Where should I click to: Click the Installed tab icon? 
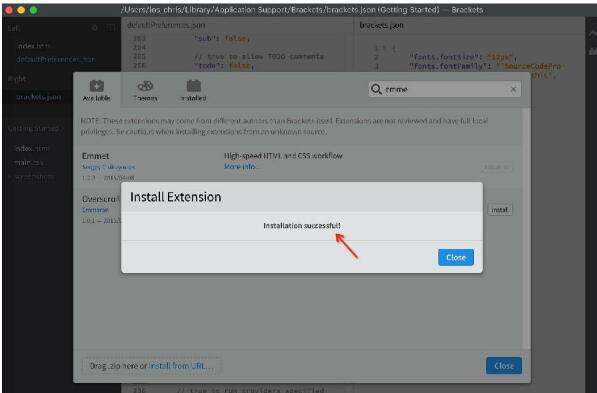pyautogui.click(x=193, y=86)
